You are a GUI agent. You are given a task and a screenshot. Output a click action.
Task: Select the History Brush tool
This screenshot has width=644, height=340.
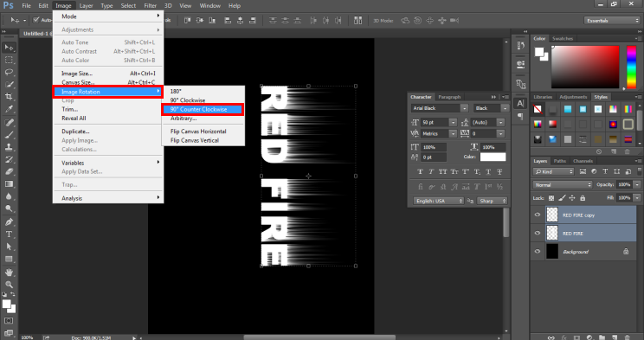click(9, 159)
